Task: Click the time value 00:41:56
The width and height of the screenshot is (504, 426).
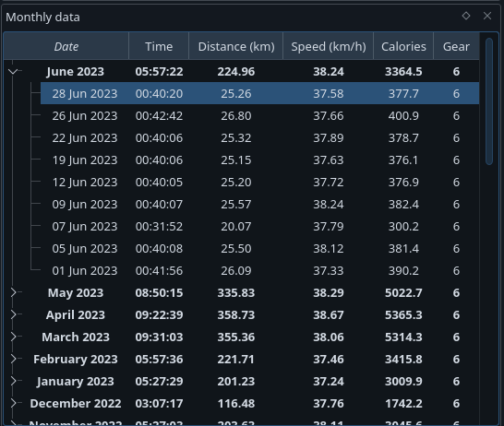Action: point(159,270)
